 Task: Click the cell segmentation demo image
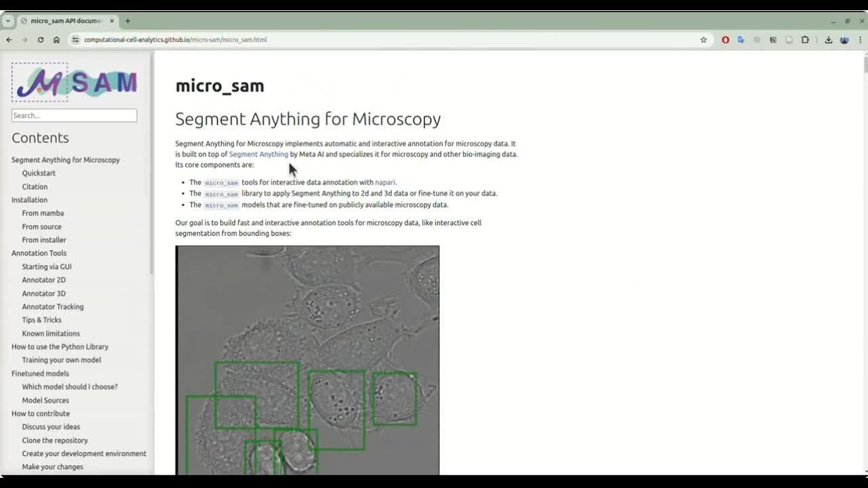pyautogui.click(x=307, y=360)
